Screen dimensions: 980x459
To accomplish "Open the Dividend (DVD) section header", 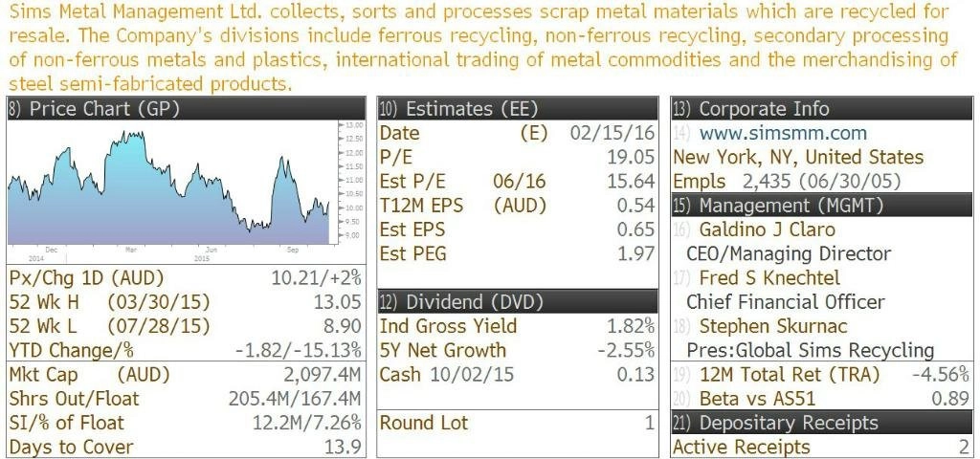I will click(518, 301).
